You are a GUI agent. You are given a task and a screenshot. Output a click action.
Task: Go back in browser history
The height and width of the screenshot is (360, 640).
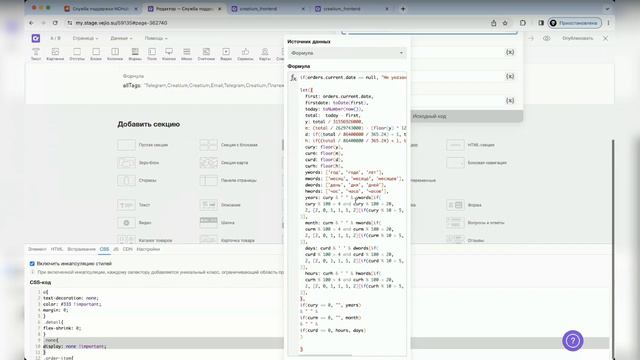click(x=31, y=23)
